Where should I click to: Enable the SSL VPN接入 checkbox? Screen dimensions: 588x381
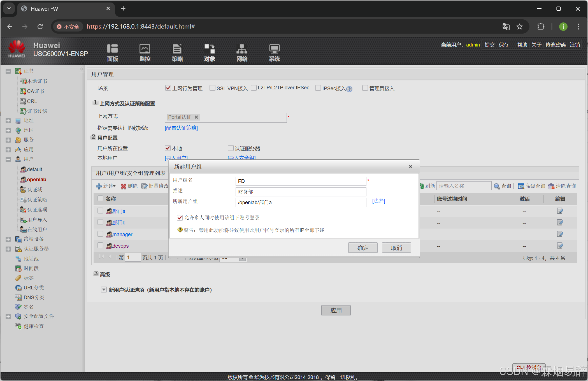click(x=212, y=88)
